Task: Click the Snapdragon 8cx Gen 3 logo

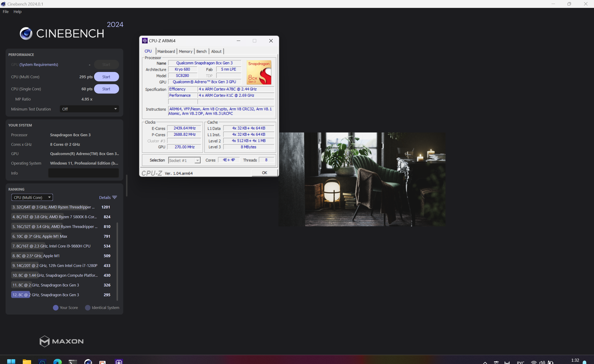Action: 259,72
